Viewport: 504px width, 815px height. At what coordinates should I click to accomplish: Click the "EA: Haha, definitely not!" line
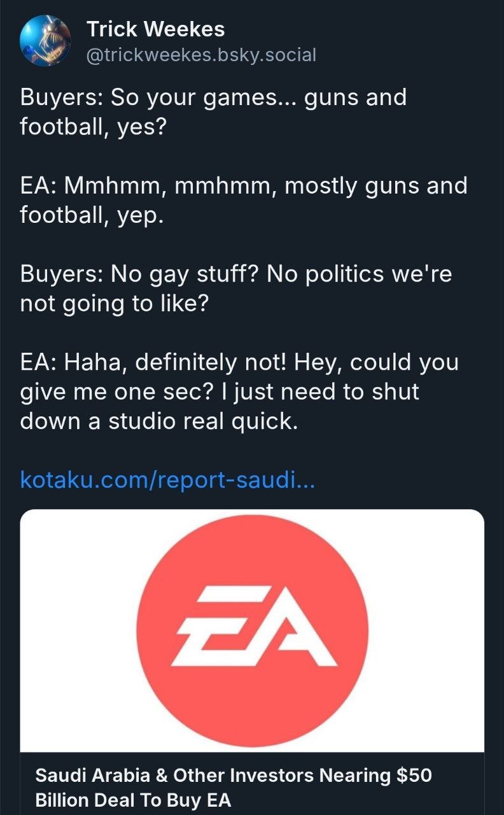[239, 362]
